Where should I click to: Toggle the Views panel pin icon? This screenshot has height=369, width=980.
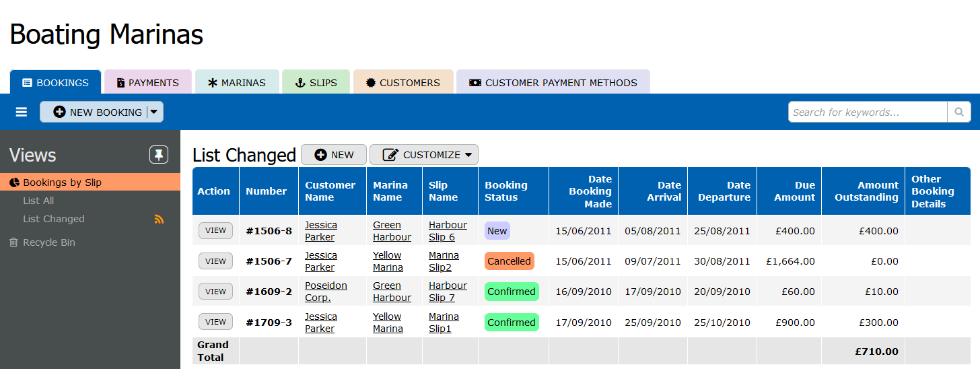point(159,155)
